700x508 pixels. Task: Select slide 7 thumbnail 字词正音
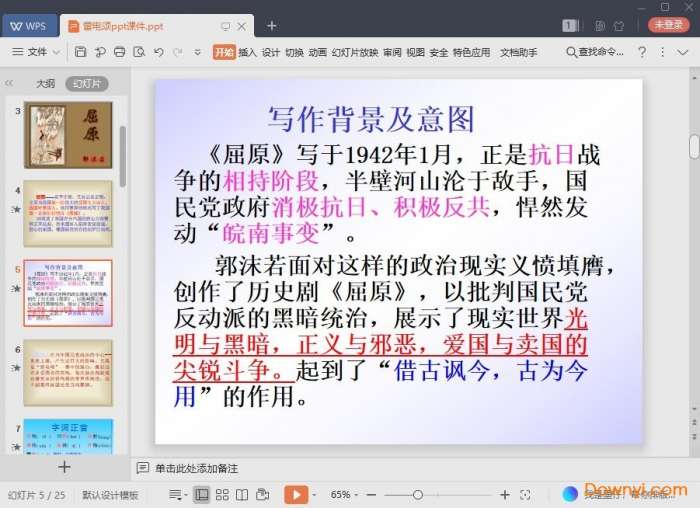pyautogui.click(x=68, y=437)
